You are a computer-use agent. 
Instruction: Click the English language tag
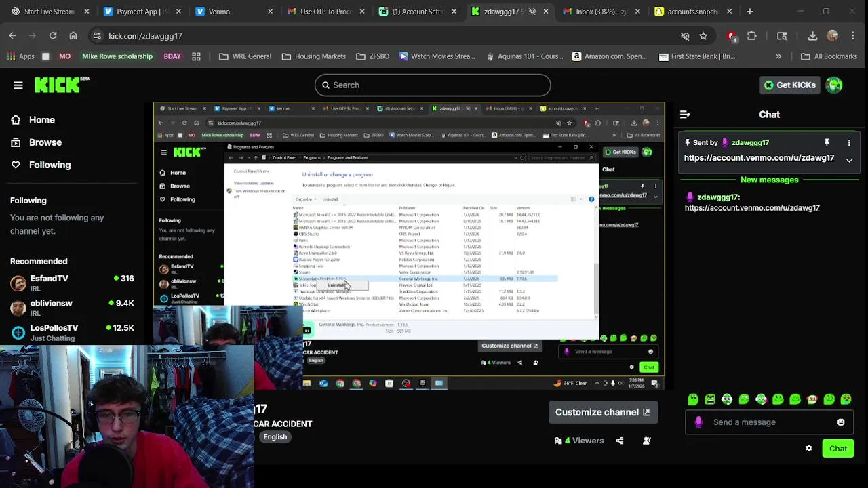(x=275, y=437)
